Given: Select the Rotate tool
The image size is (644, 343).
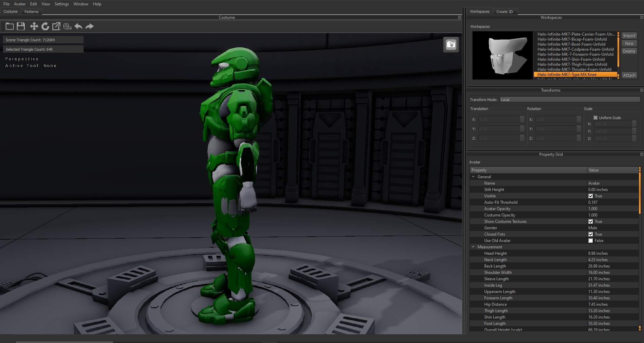Looking at the screenshot, I should [45, 26].
